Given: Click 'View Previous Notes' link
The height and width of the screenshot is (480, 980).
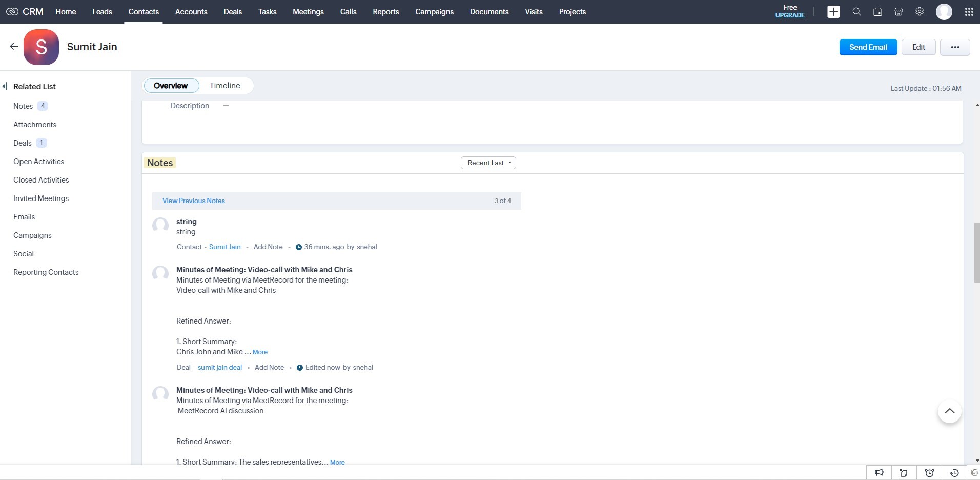Looking at the screenshot, I should (194, 201).
